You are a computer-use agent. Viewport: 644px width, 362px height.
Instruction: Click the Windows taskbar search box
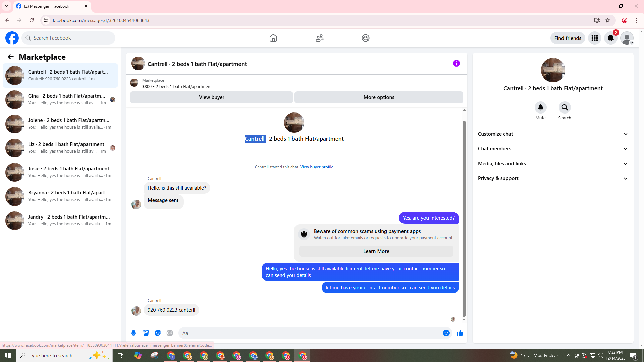click(x=64, y=355)
